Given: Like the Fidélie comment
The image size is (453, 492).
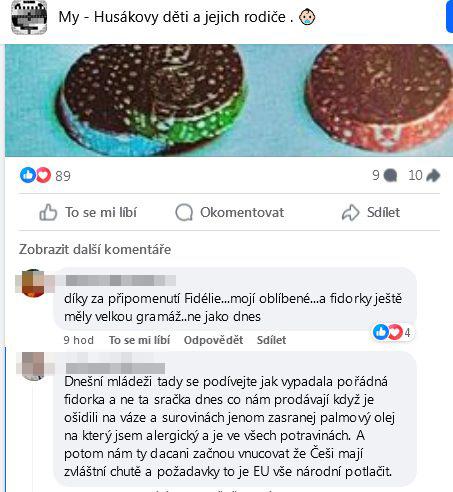Looking at the screenshot, I should 139,340.
